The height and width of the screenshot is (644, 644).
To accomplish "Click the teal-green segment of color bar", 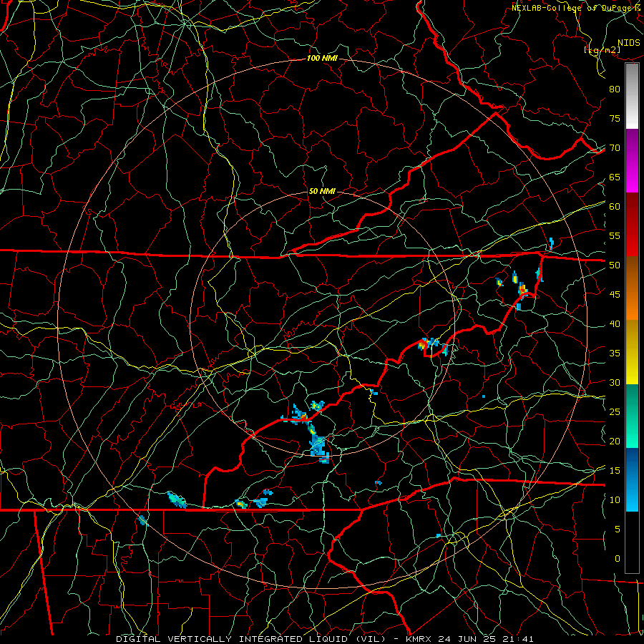I will [x=632, y=416].
